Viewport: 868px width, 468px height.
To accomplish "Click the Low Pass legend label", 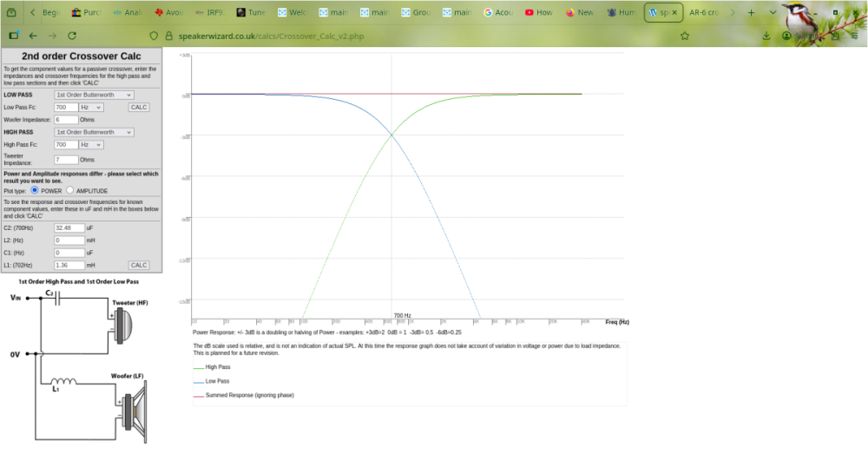I will click(217, 381).
